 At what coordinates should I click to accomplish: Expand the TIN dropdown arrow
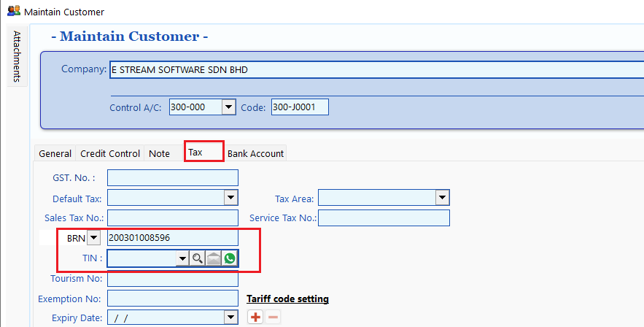point(181,258)
